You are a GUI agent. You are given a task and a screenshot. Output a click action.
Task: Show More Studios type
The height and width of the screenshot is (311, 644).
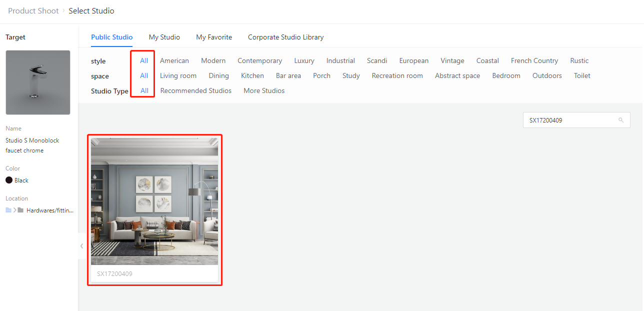(264, 90)
